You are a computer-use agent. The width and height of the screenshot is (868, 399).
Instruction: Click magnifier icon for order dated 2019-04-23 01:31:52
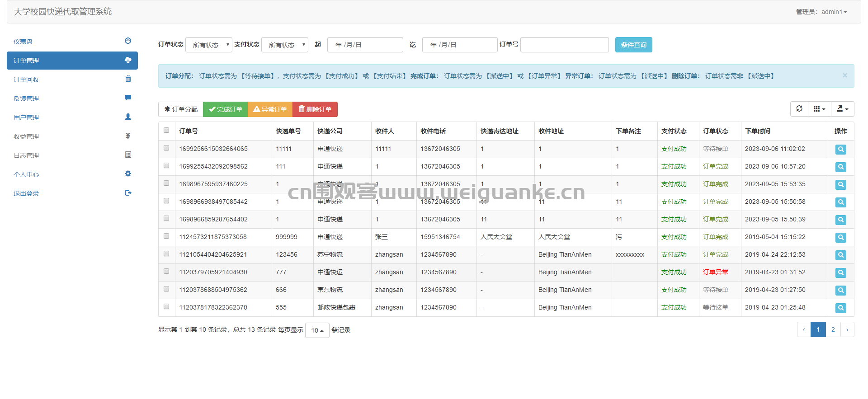841,272
